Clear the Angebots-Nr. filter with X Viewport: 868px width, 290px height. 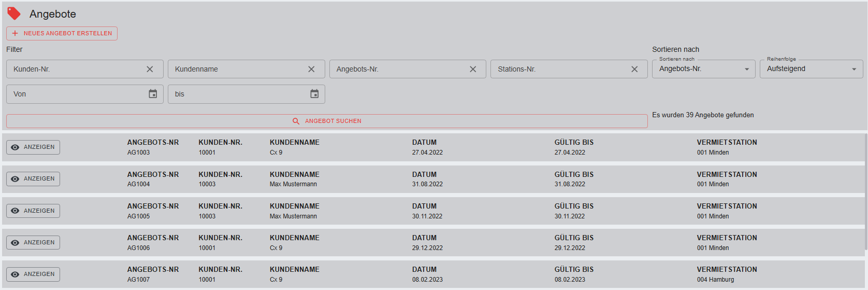(473, 69)
